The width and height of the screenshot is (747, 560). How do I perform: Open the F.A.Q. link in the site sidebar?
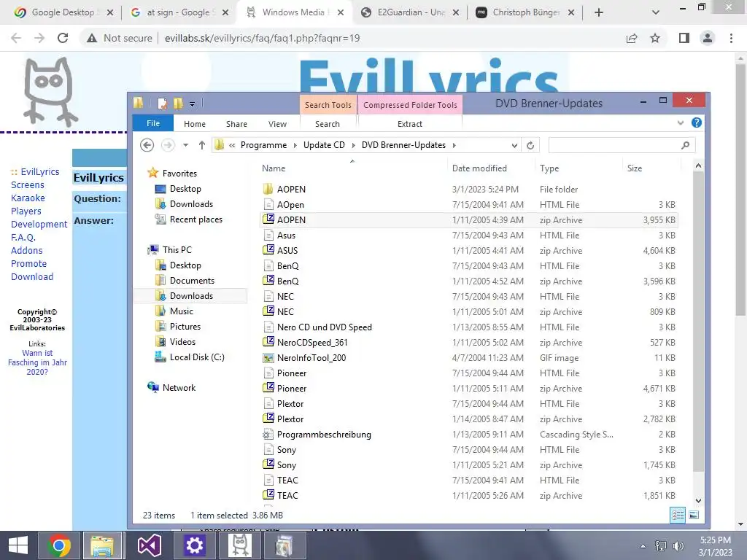coord(23,237)
